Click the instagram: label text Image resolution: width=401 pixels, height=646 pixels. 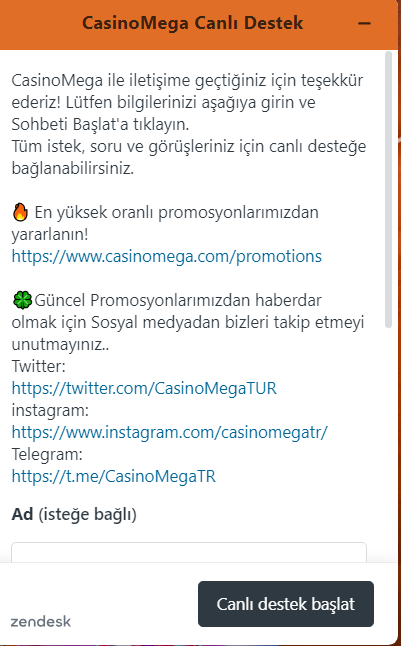coord(50,410)
